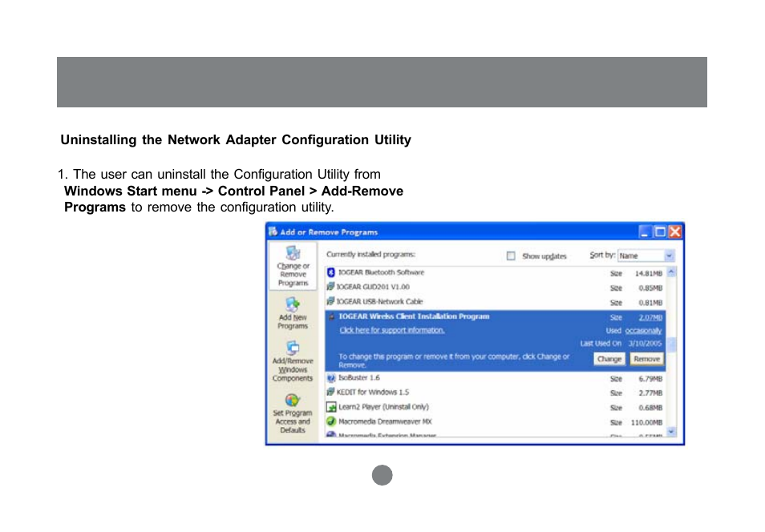This screenshot has height=532, width=765.
Task: Click the program list scrollbar thumb
Action: 671,345
